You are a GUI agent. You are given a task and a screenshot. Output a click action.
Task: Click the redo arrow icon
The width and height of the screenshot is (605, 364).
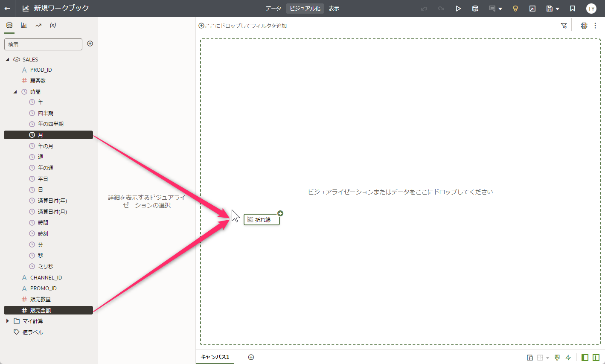coord(441,9)
